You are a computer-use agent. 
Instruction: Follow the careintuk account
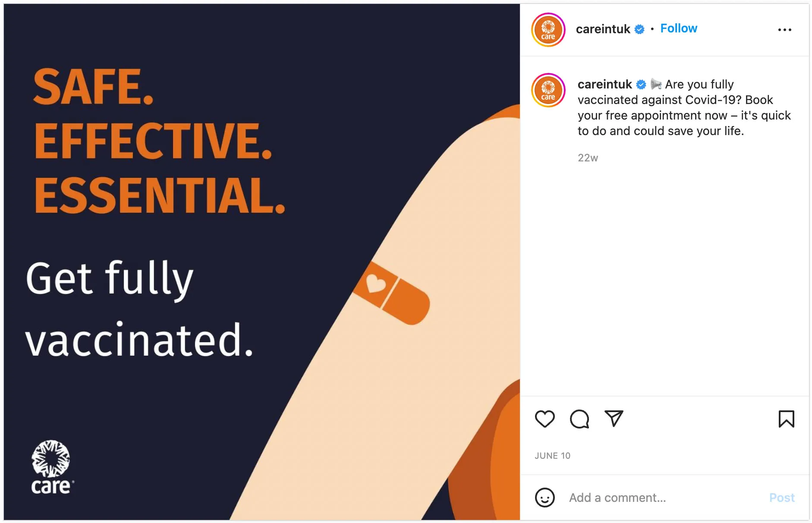coord(678,28)
